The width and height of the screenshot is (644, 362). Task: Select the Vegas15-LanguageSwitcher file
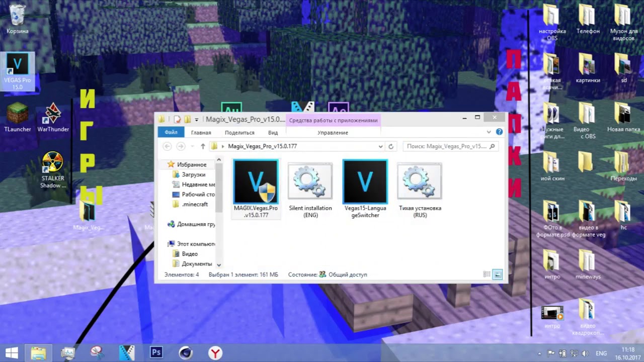tap(365, 189)
